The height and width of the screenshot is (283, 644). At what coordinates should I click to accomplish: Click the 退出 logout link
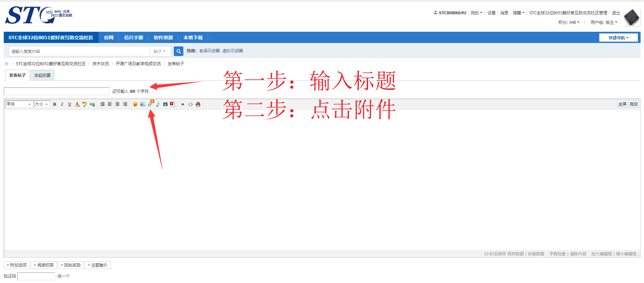[x=616, y=13]
